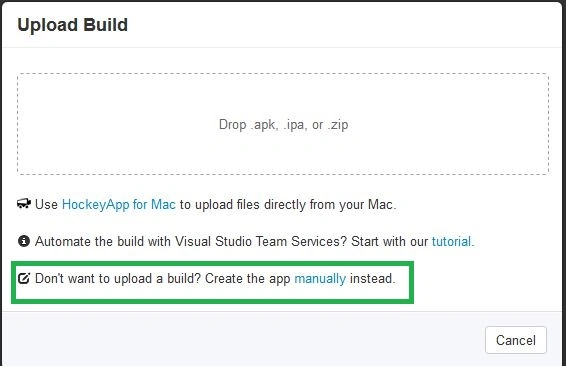Click the 'Drop .apk, .ipa, or .zip' text
This screenshot has height=366, width=566.
point(283,125)
